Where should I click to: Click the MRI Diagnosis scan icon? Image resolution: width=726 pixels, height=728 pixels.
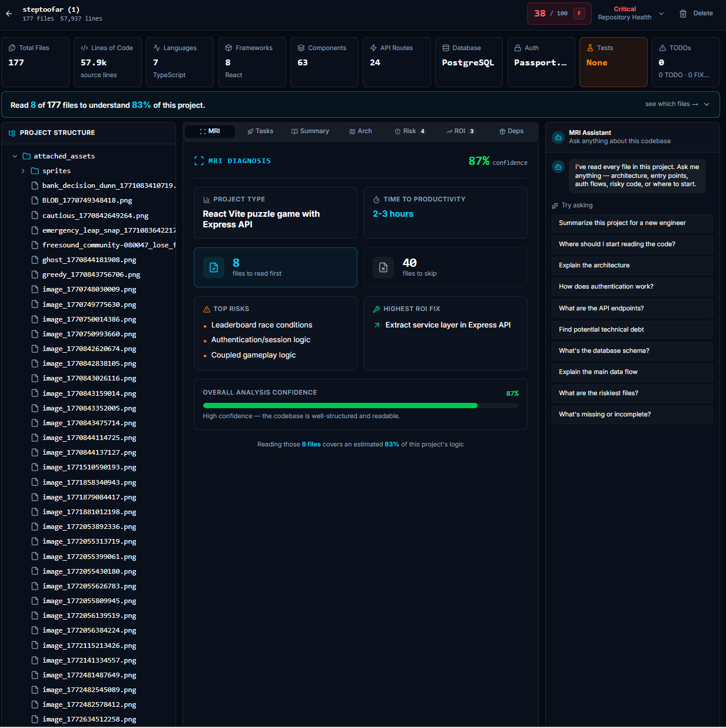(199, 161)
